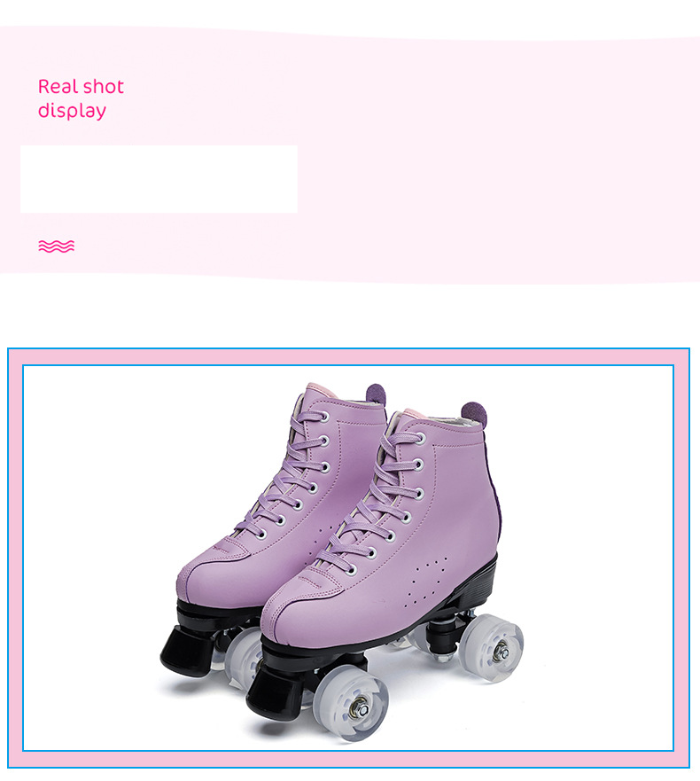Click the dark purple heel tab on rear skate
Viewport: 700px width, 781px height.
pyautogui.click(x=377, y=394)
